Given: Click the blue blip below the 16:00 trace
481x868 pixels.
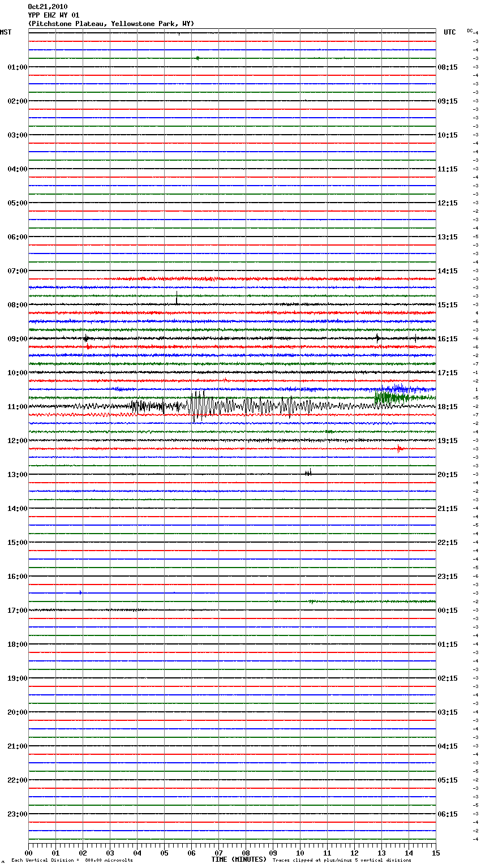Looking at the screenshot, I should (x=81, y=592).
